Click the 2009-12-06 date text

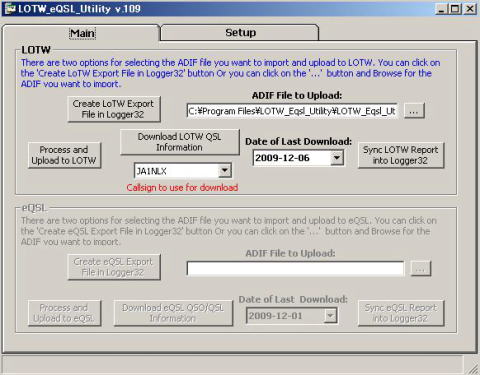(x=282, y=158)
